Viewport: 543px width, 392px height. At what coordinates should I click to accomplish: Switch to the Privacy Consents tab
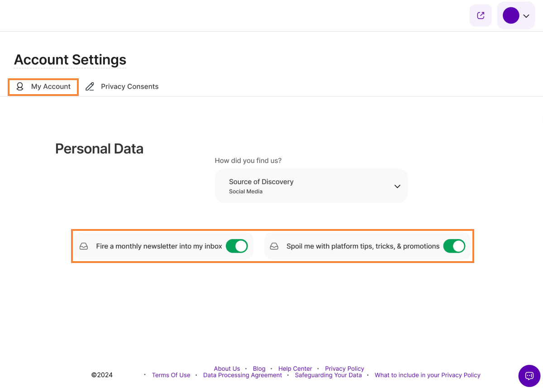point(129,86)
